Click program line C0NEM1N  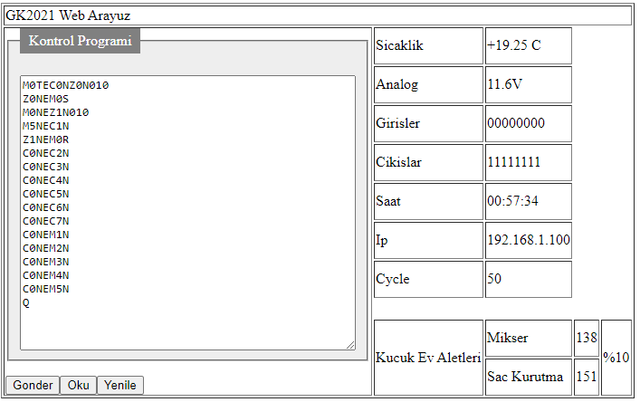point(46,234)
